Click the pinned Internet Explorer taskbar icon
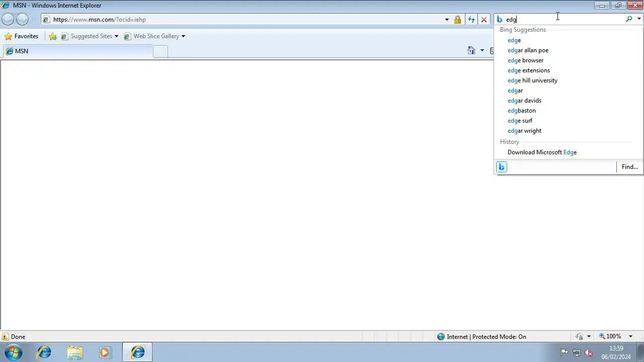The height and width of the screenshot is (362, 644). click(x=44, y=352)
